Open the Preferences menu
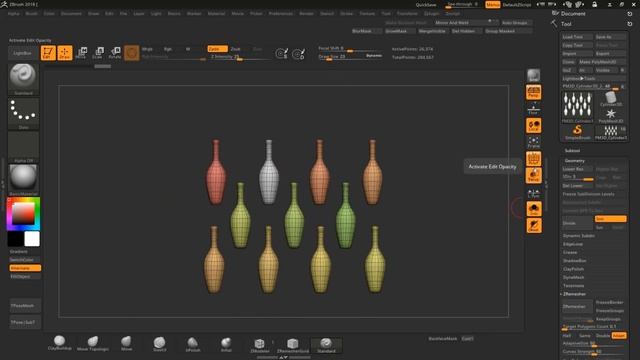Viewport: 640px width, 360px height. click(281, 13)
